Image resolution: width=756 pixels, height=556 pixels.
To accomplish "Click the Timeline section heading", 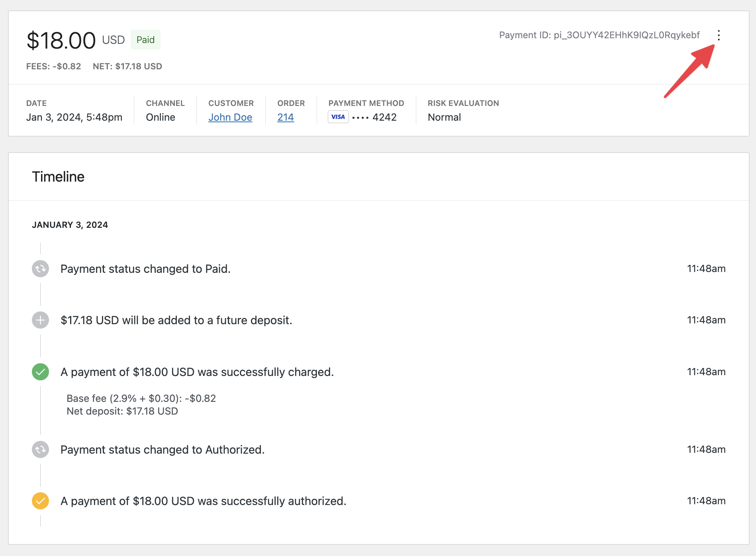I will coord(58,176).
